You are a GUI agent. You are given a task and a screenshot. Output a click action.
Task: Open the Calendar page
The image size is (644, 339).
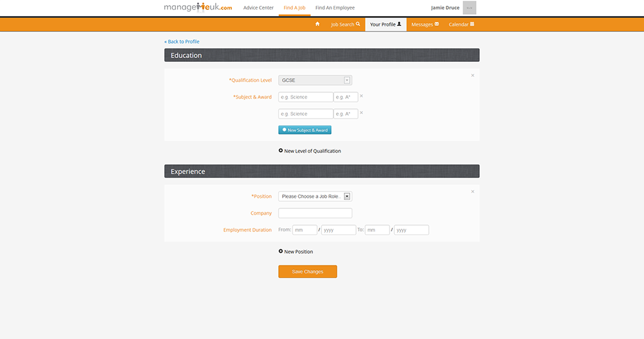461,24
